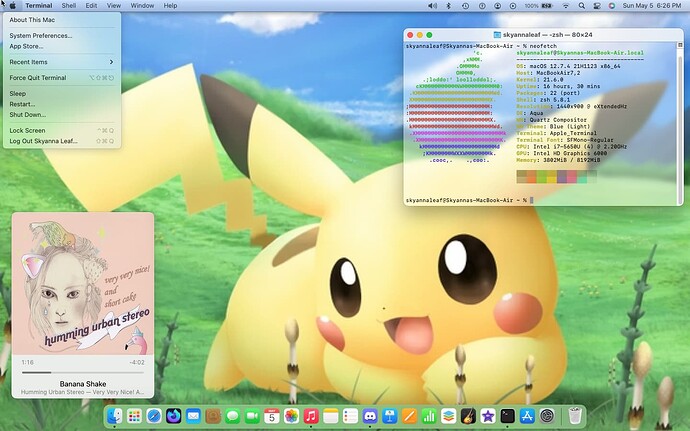Open Control Center in menu bar

coord(597,6)
